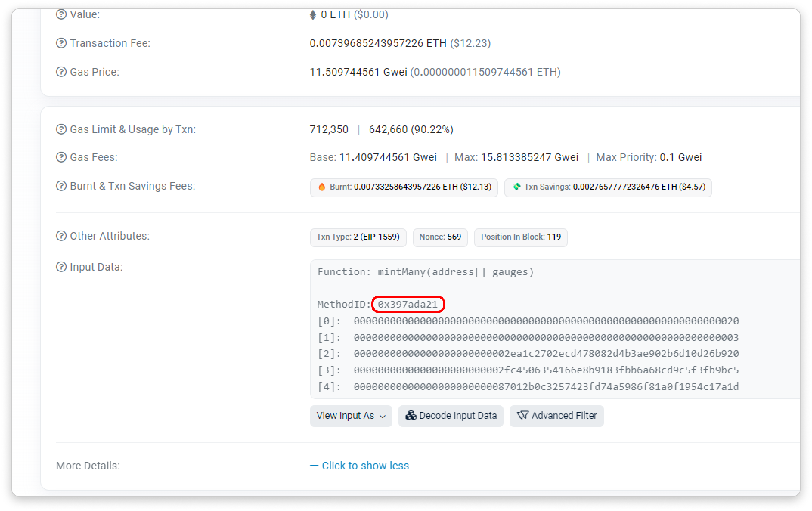812x511 pixels.
Task: Click help icon for Gas Limit & Usage
Action: click(x=61, y=129)
